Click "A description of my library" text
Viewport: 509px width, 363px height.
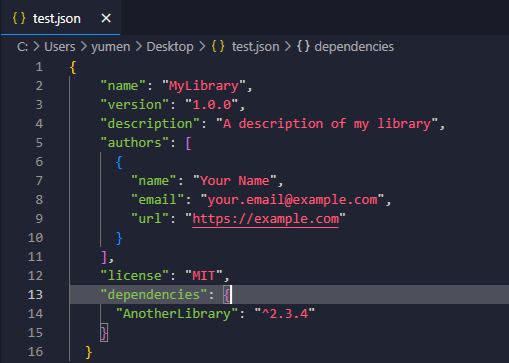327,124
